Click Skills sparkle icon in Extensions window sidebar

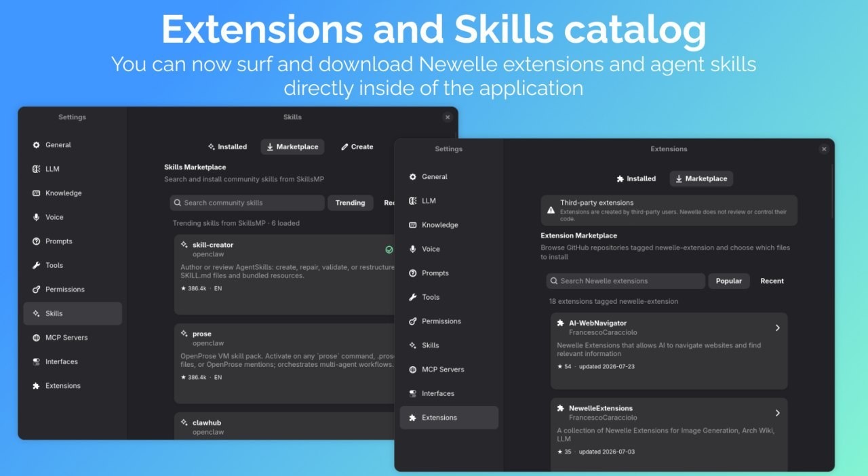pos(413,345)
